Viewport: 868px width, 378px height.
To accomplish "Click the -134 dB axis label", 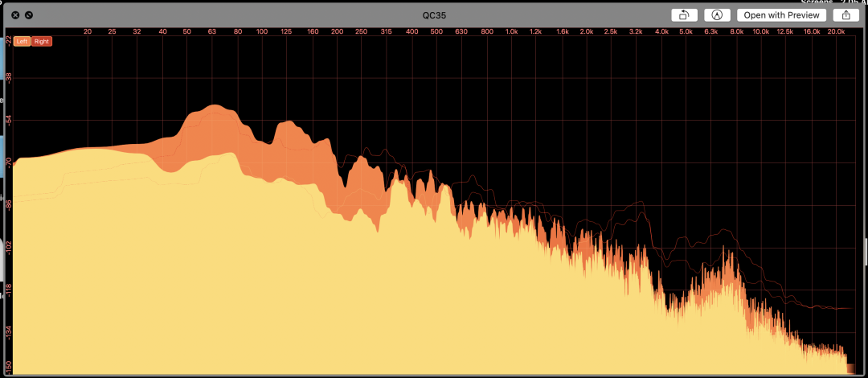I will coord(8,331).
